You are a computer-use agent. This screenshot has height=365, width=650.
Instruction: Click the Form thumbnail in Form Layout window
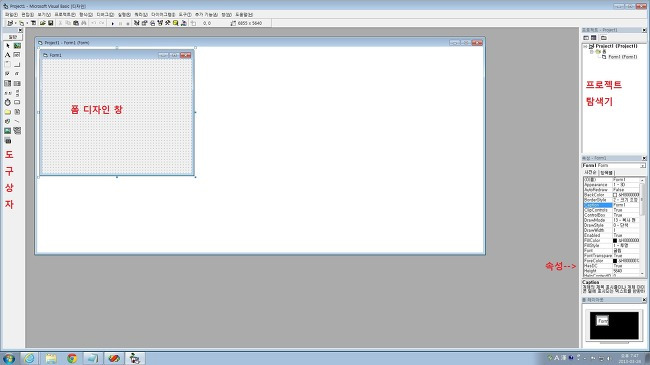[602, 321]
